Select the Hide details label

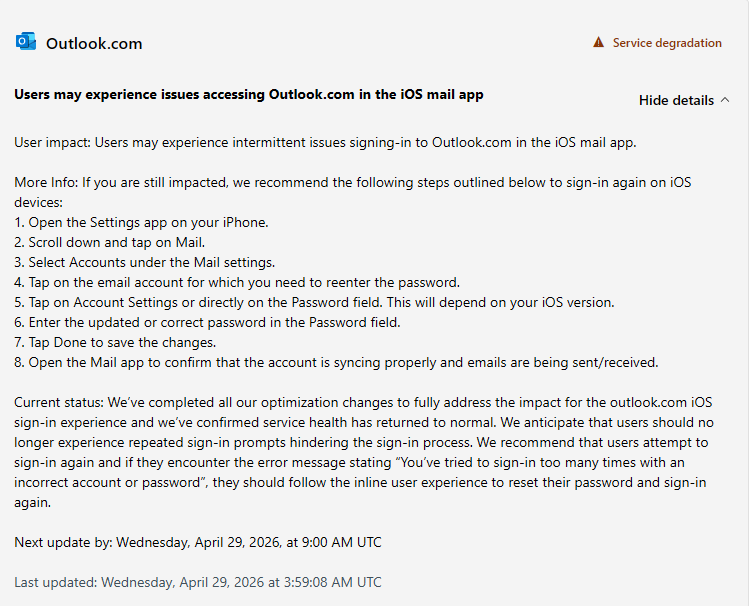676,100
